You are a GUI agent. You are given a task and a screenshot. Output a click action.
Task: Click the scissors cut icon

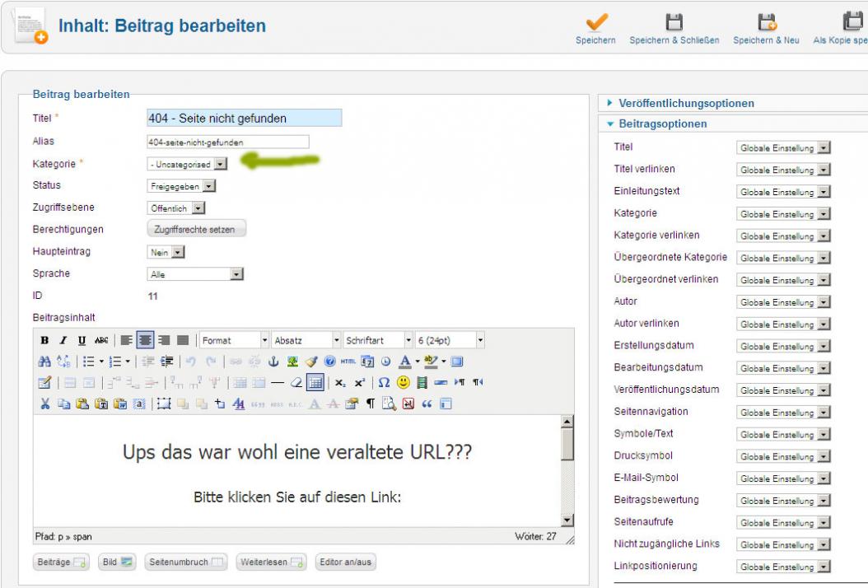point(45,404)
